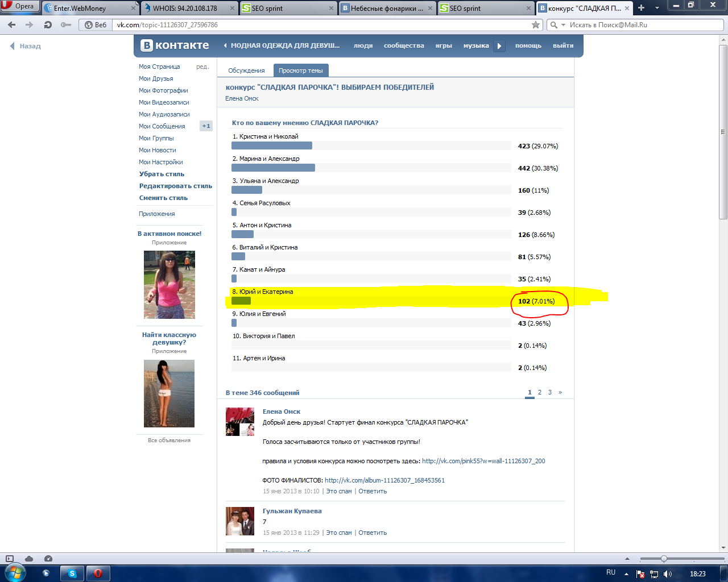Go to page 3 of topic messages
Image resolution: width=728 pixels, height=582 pixels.
[x=550, y=392]
